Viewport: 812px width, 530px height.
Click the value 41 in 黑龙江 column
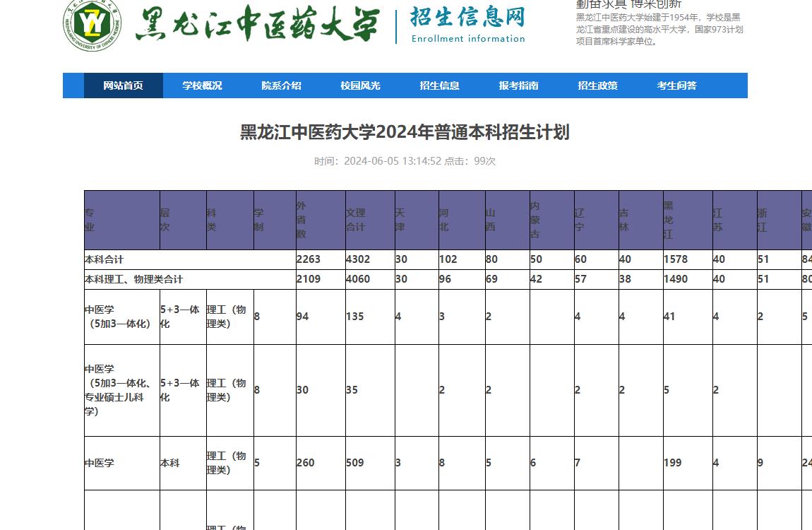[669, 317]
